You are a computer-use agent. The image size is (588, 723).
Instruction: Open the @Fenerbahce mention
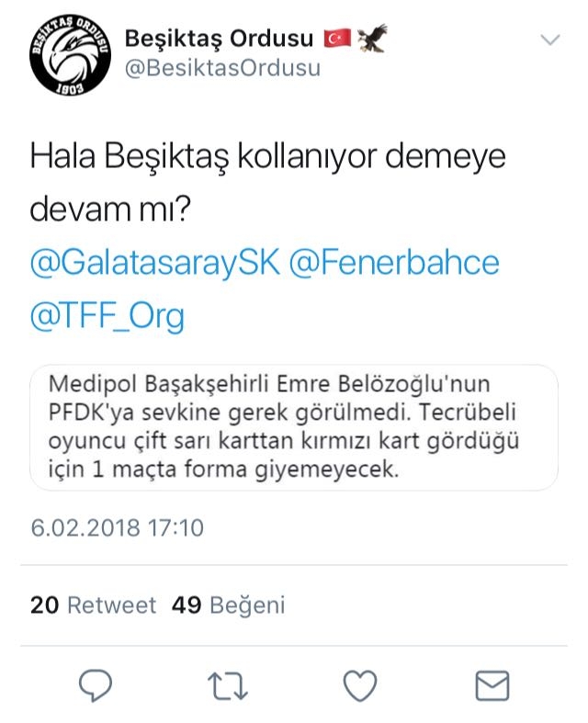coord(395,263)
